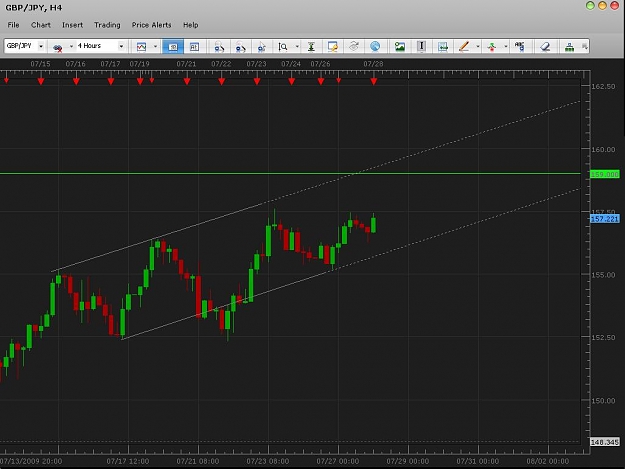Click the yellow window minimize button
This screenshot has height=469, width=625.
coord(602,6)
